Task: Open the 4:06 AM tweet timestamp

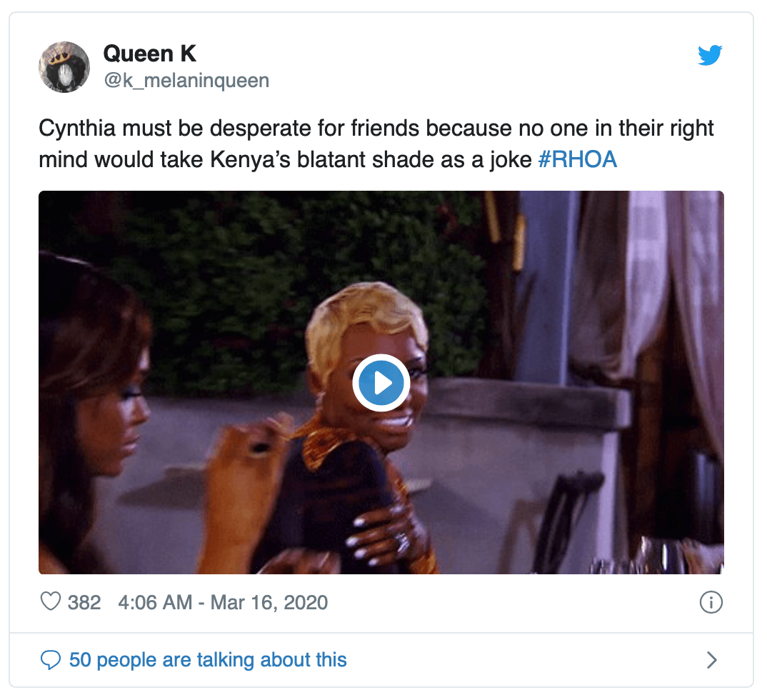Action: point(155,603)
